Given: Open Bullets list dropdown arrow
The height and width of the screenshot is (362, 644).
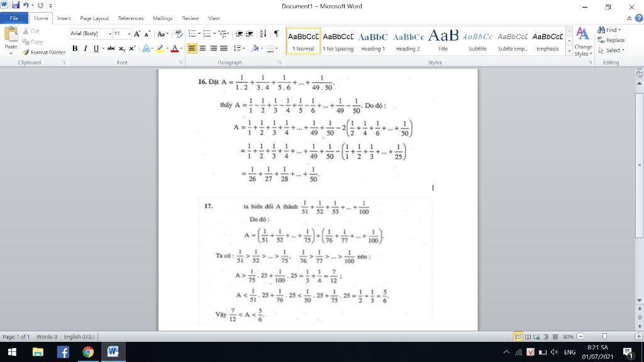Looking at the screenshot, I should pos(199,34).
